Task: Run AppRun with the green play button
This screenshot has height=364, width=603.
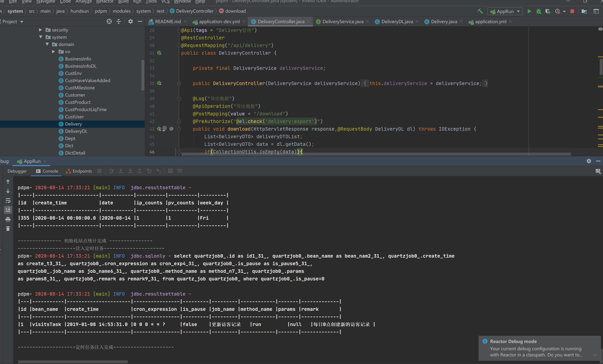Action: pyautogui.click(x=529, y=11)
